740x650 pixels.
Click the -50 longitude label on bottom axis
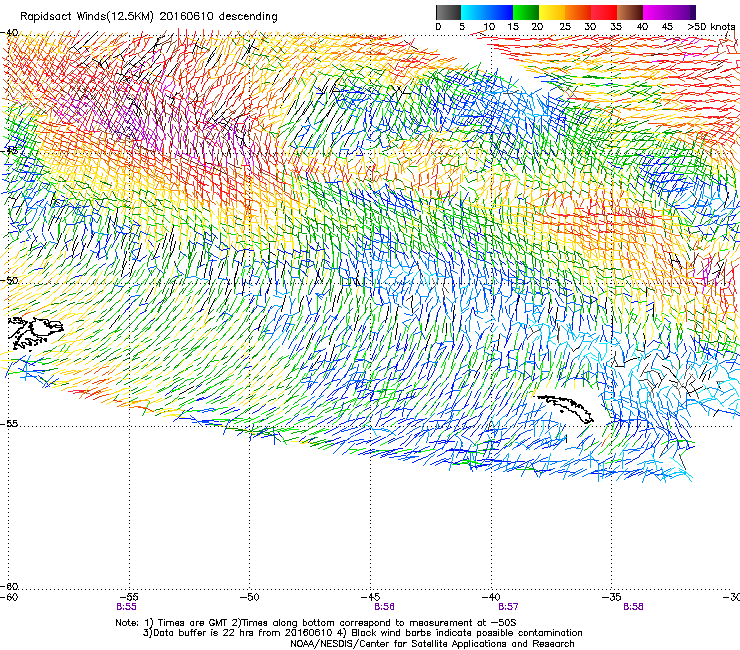[250, 597]
